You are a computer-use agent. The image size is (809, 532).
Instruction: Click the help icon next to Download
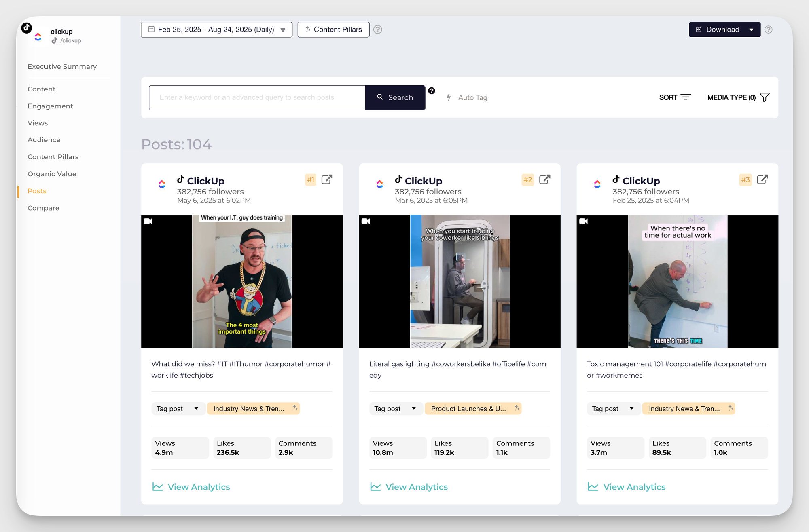click(x=769, y=30)
